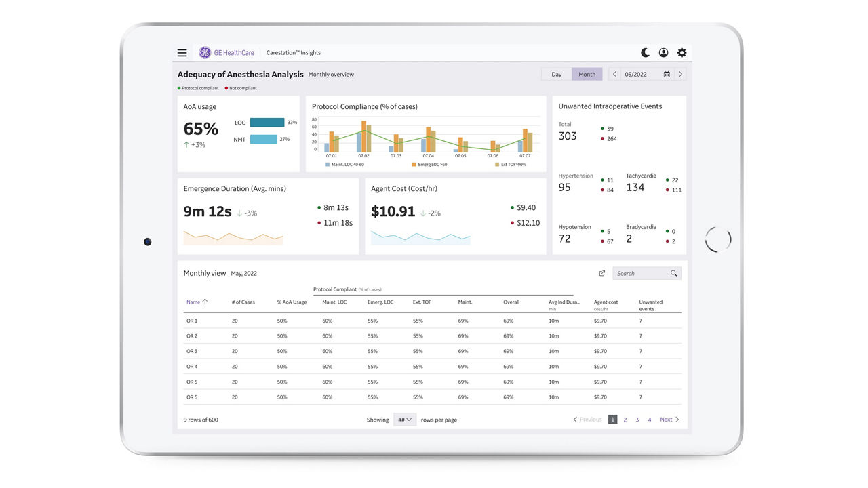Jump to page 4 of table
Viewport: 868px width, 488px height.
tap(649, 420)
